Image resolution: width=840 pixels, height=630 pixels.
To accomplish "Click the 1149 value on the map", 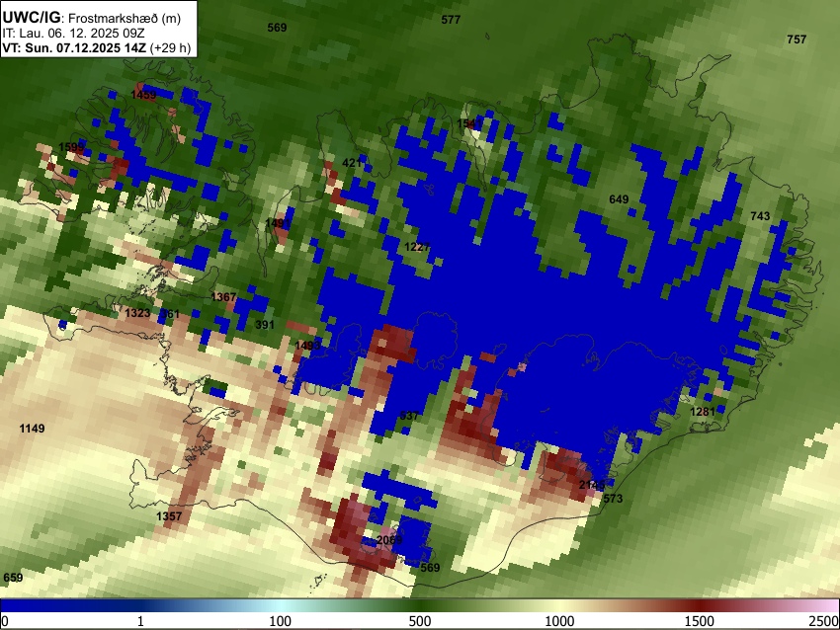I will 33,429.
